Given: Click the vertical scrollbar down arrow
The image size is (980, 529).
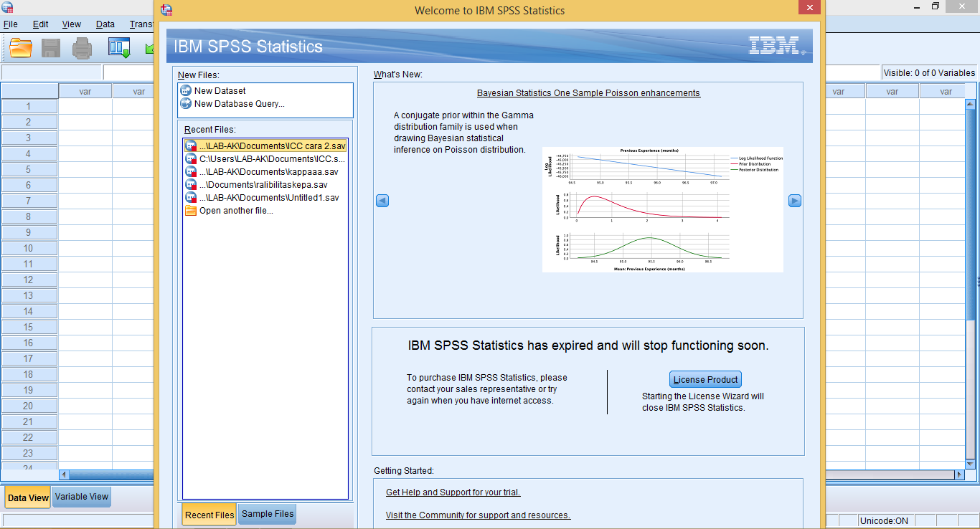Looking at the screenshot, I should tap(971, 464).
